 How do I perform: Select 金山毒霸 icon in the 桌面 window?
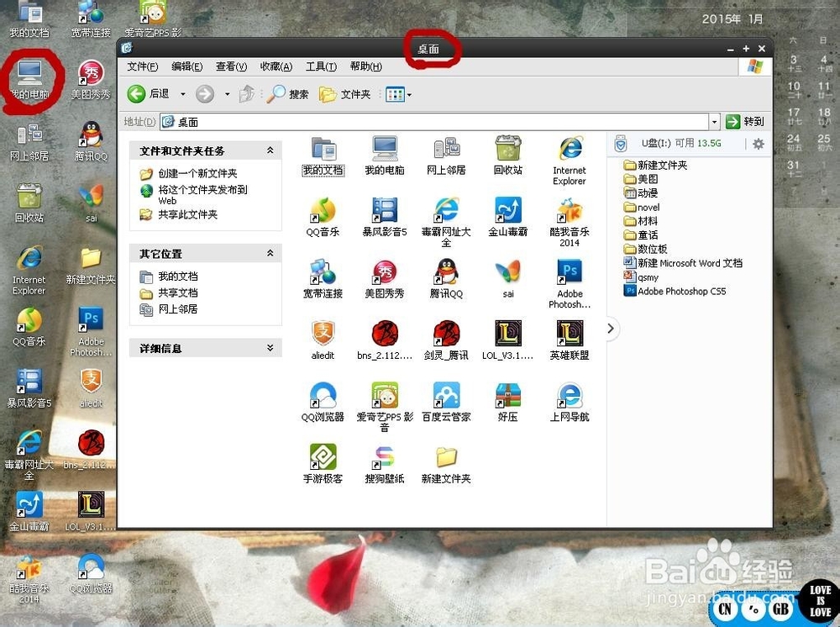tap(508, 217)
